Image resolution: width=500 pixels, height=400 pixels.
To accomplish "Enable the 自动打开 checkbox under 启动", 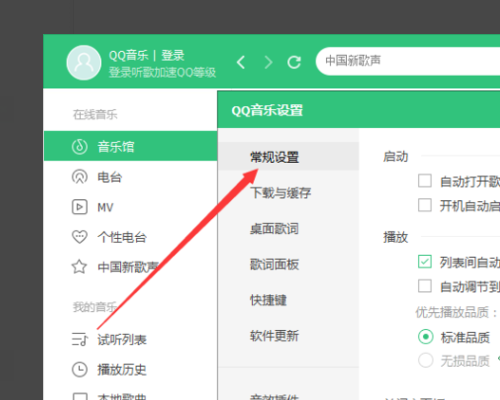I will pos(425,181).
